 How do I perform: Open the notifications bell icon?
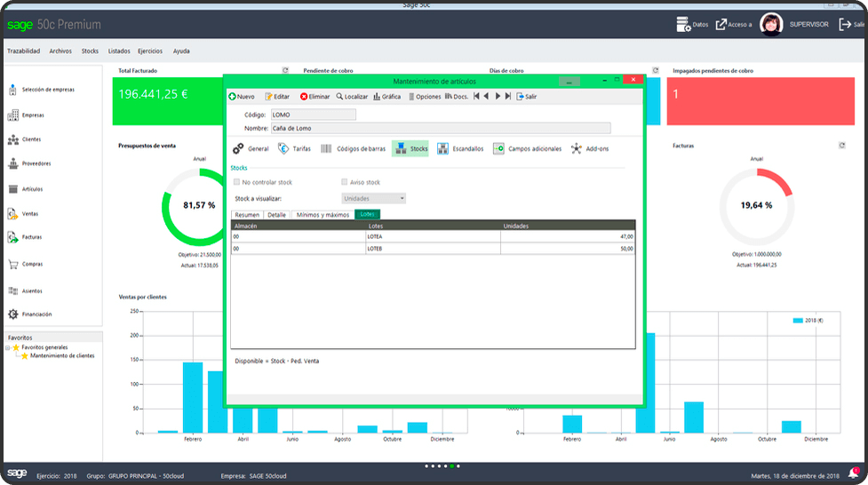pyautogui.click(x=854, y=473)
